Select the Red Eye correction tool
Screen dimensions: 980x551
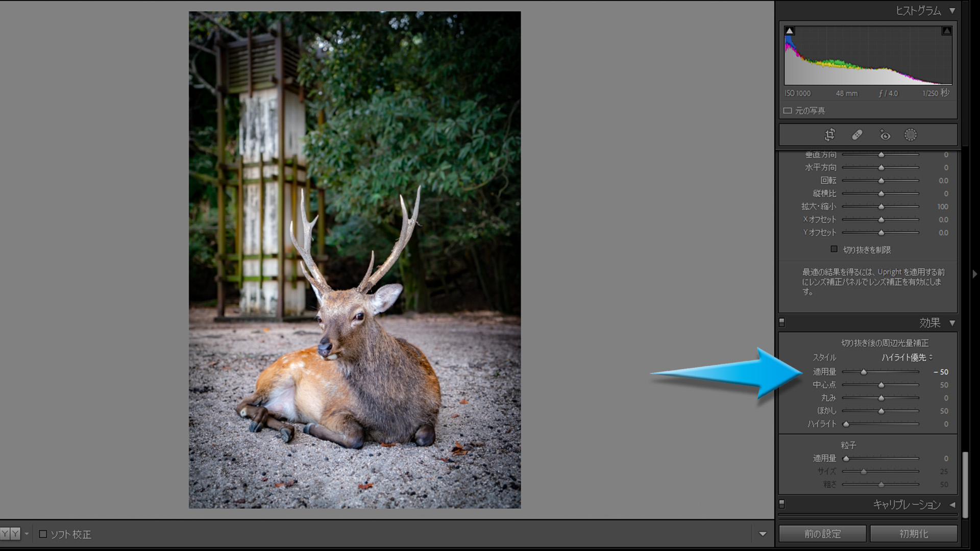(x=885, y=135)
